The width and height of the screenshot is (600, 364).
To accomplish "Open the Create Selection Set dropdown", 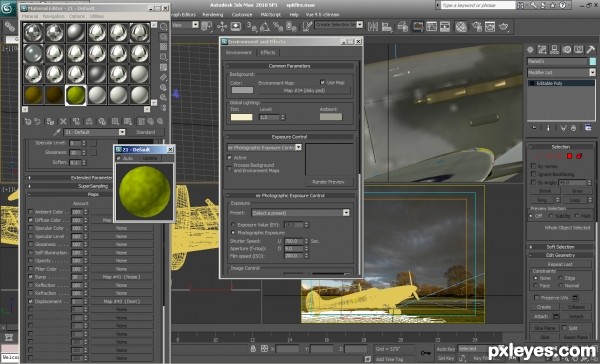I will point(359,24).
